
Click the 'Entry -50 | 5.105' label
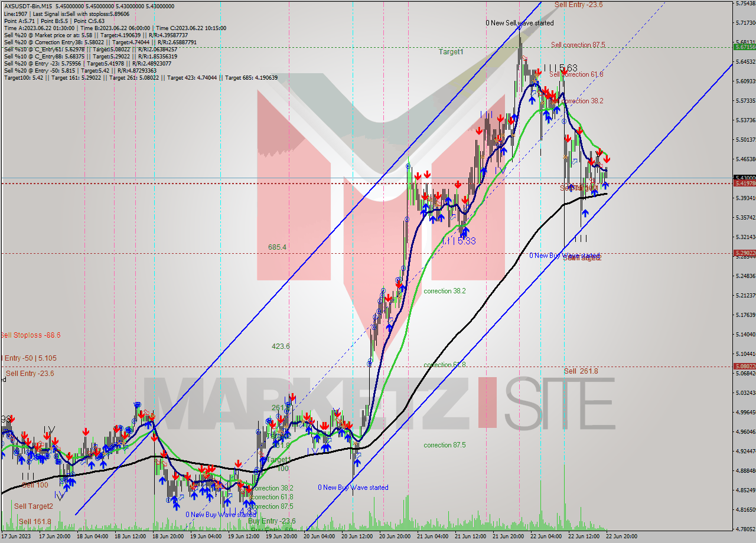click(x=30, y=358)
